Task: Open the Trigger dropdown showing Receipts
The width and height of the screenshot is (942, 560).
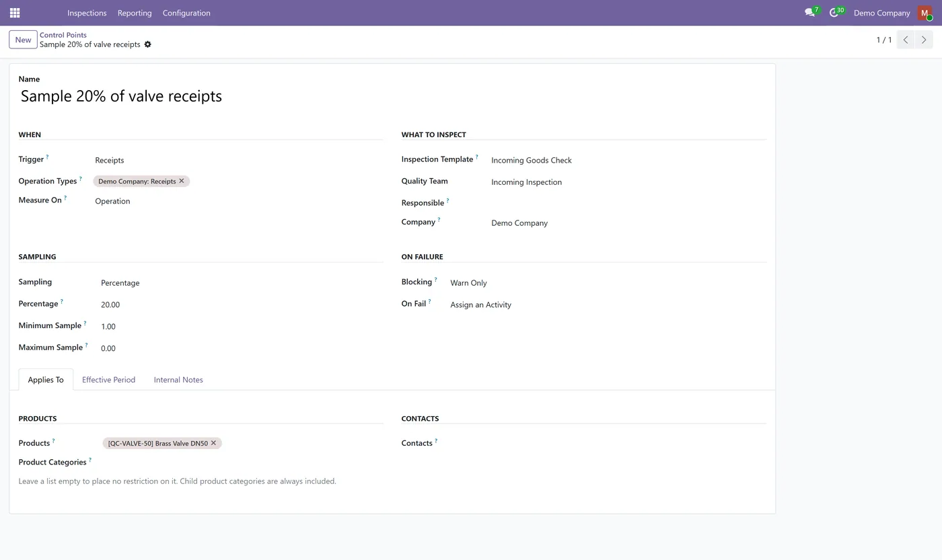Action: pos(239,160)
